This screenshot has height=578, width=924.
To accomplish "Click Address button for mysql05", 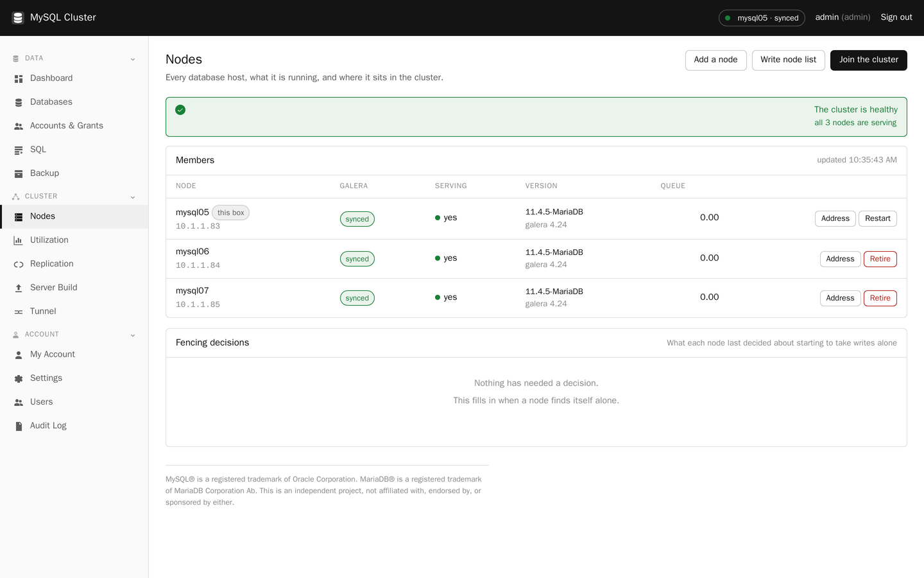I will point(835,218).
